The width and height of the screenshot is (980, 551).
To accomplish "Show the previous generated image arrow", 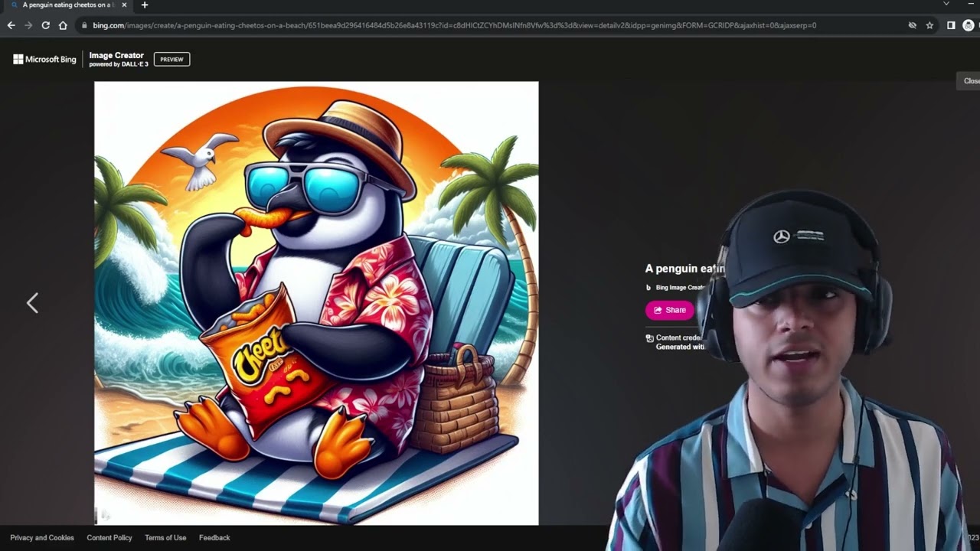I will point(32,303).
